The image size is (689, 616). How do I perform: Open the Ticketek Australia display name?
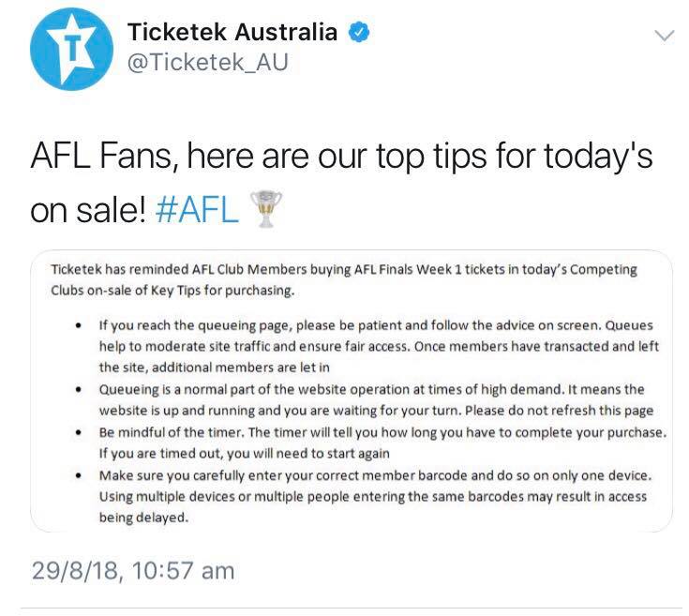232,32
